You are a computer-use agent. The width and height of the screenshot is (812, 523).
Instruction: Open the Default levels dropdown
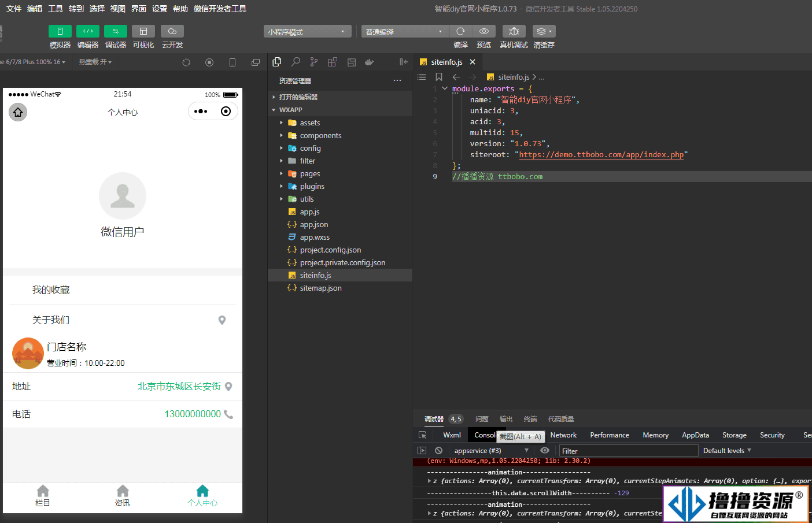click(x=727, y=451)
